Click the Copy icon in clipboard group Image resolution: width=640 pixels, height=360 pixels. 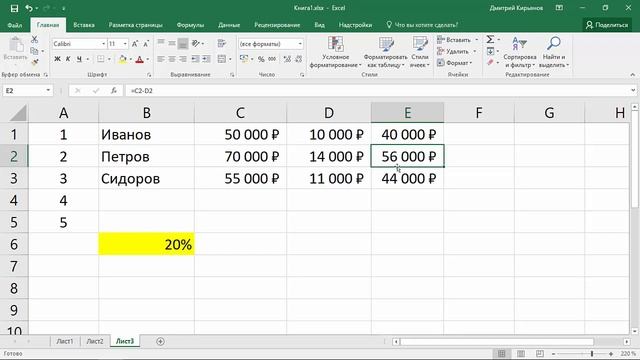pos(34,51)
